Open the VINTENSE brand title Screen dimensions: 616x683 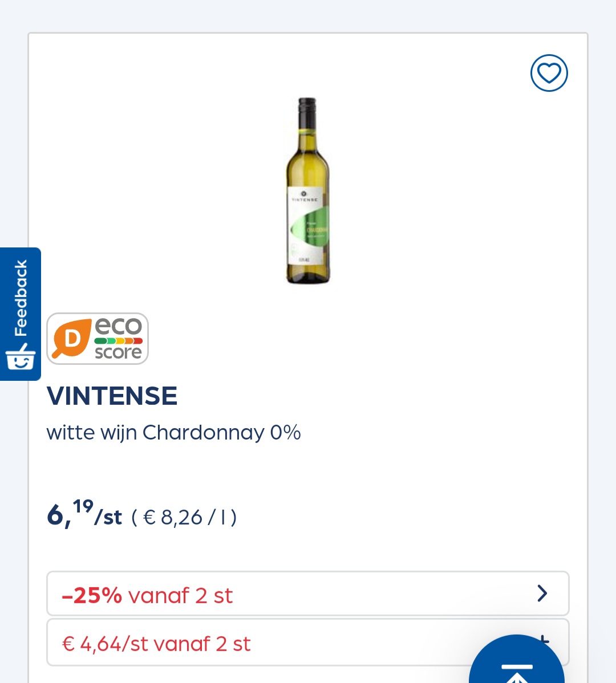[112, 396]
